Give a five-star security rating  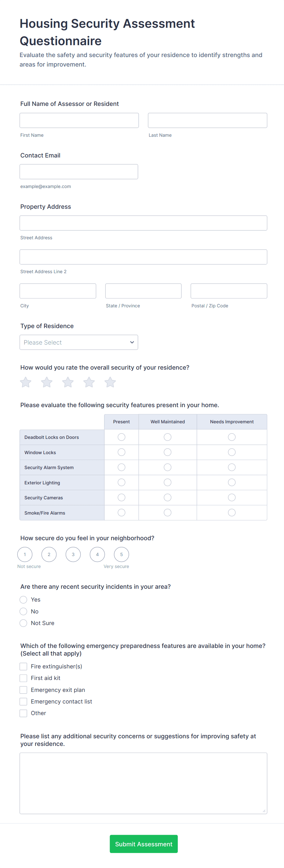pos(110,382)
